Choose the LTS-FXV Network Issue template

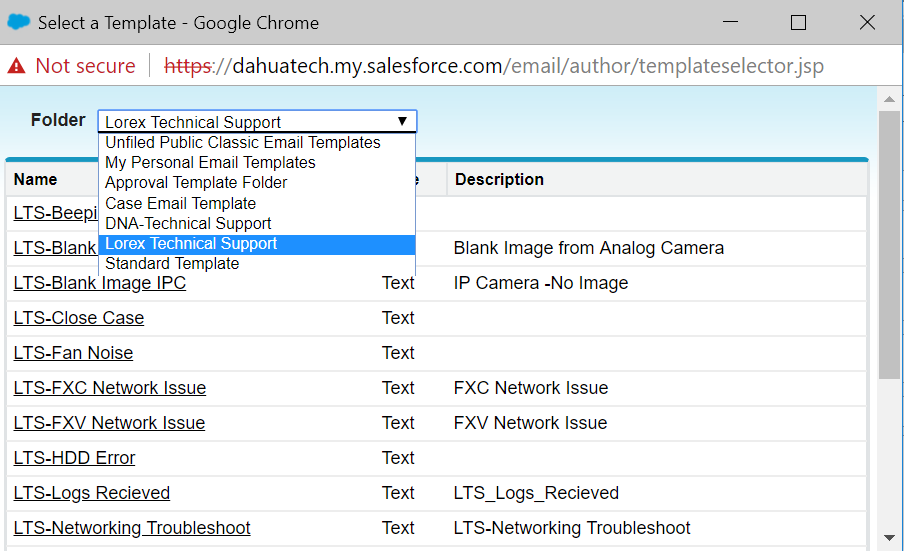(x=109, y=423)
